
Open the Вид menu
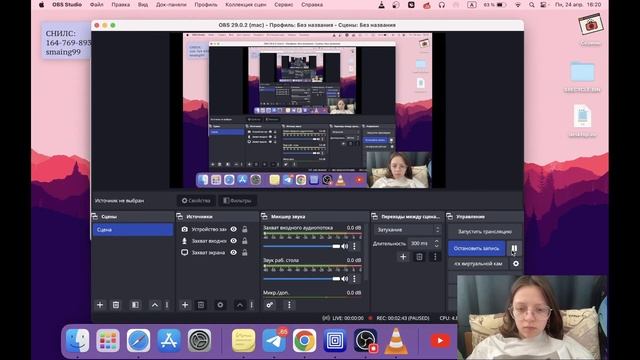[x=143, y=5]
